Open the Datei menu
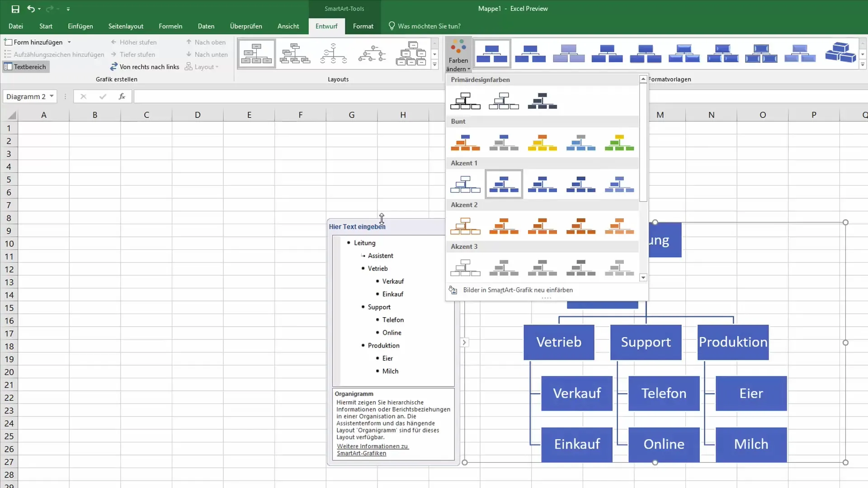868x488 pixels. (x=16, y=26)
